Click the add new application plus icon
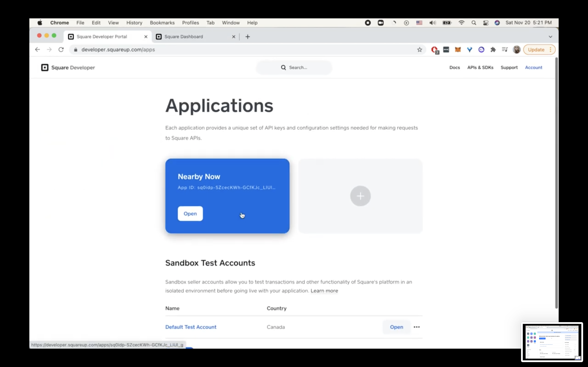 (360, 196)
